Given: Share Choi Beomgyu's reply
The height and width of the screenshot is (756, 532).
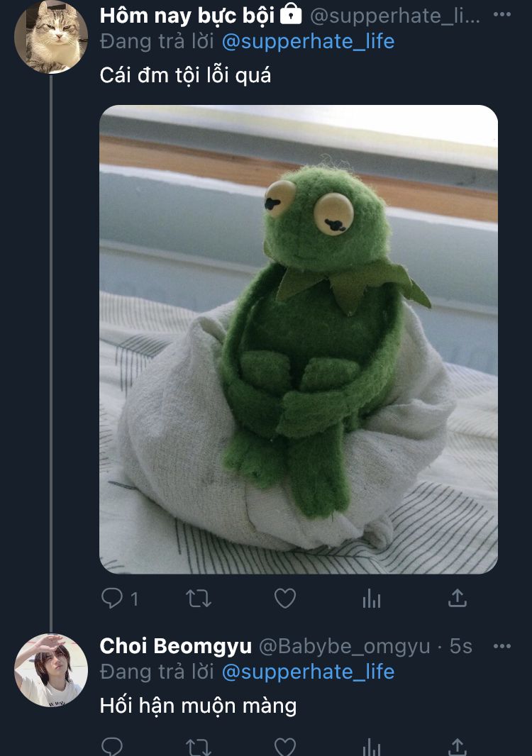Looking at the screenshot, I should (458, 746).
